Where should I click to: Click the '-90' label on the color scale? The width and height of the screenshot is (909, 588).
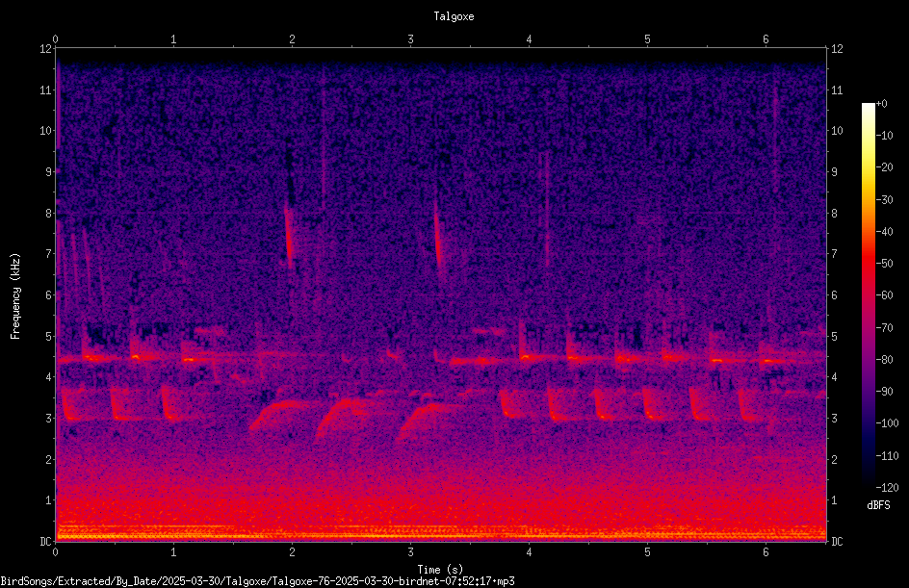tap(884, 392)
